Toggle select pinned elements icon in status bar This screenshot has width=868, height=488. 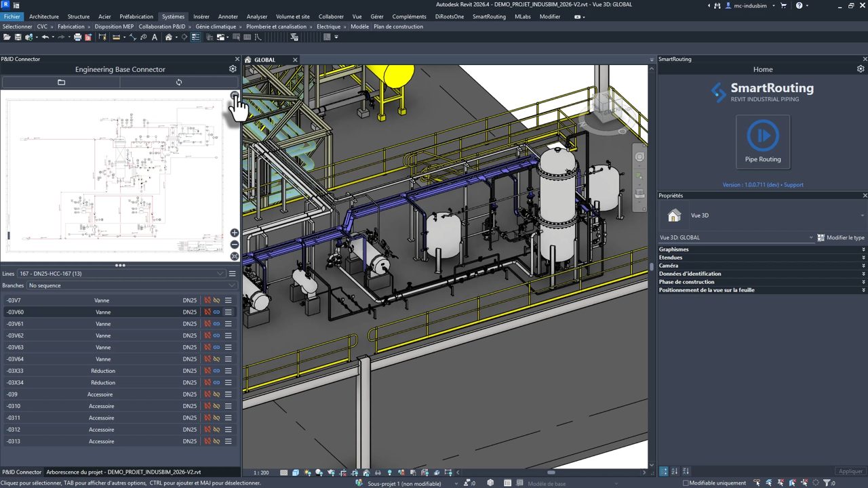point(781,483)
